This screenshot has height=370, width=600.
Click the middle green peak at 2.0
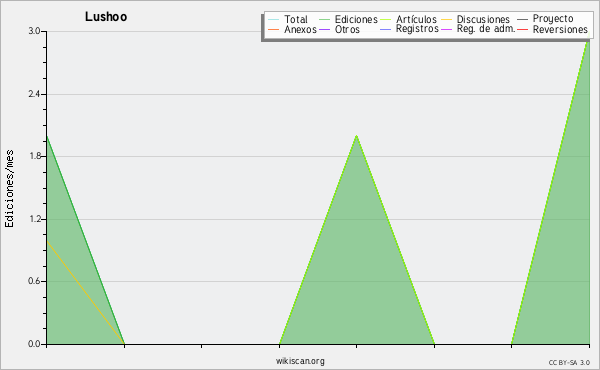356,135
